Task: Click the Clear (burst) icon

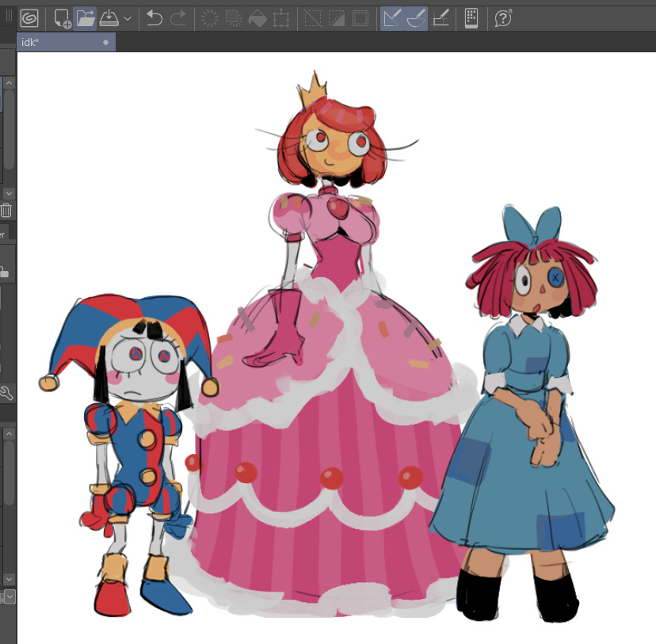Action: coord(210,19)
